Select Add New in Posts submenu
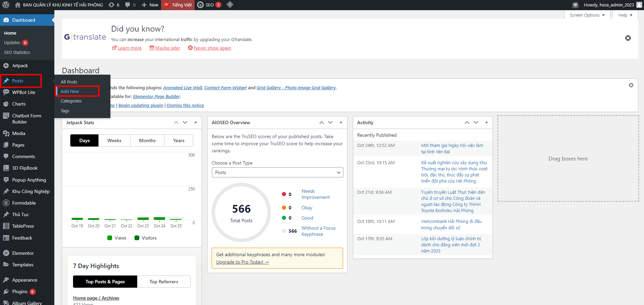Viewport: 644px width, 305px height. point(70,91)
